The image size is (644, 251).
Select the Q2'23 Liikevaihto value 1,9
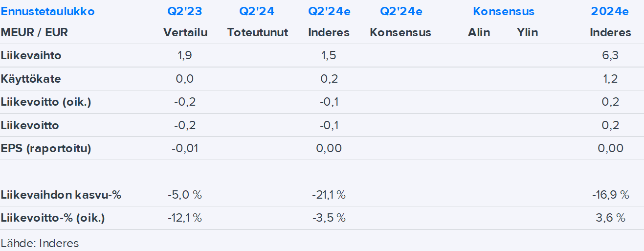(x=185, y=55)
